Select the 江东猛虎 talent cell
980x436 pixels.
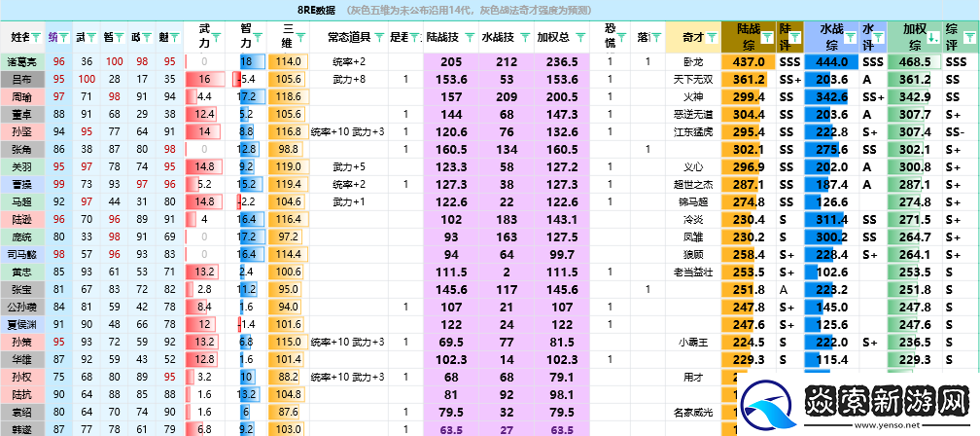693,132
